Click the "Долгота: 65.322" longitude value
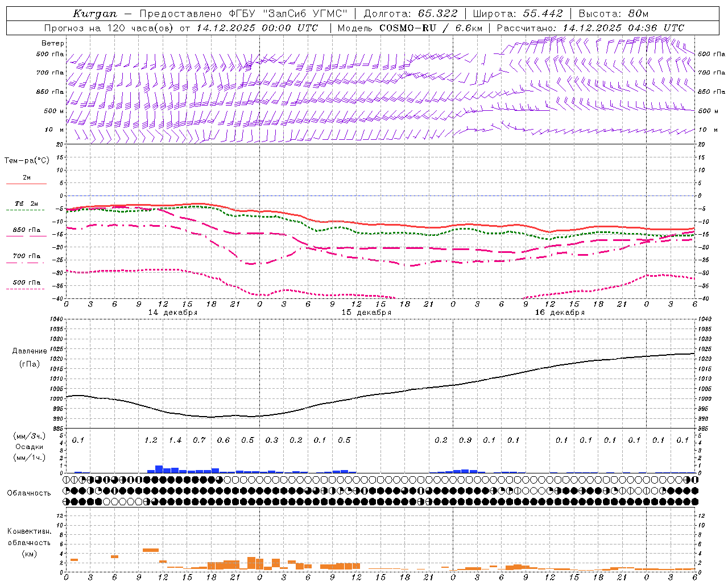 (410, 14)
